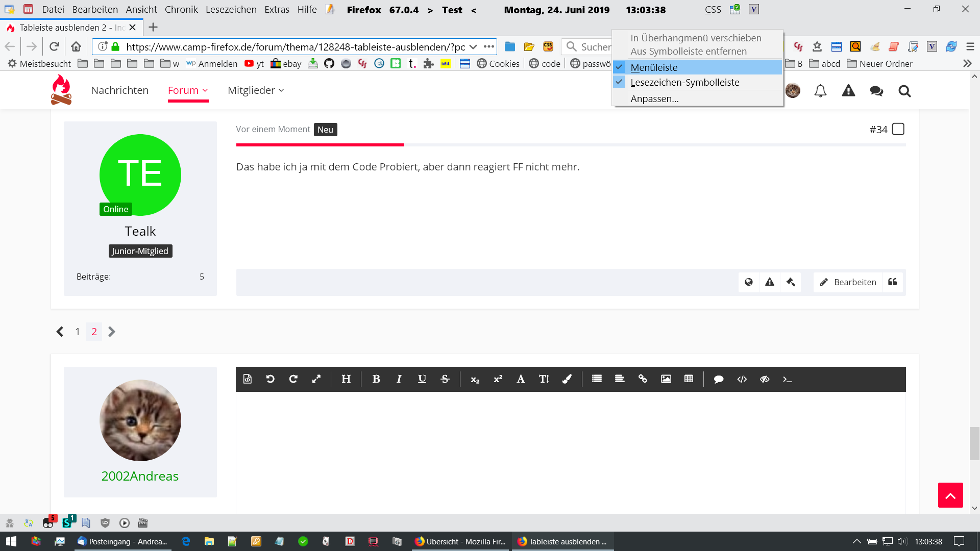Screen dimensions: 980x551
Task: Insert a table in the editor
Action: tap(689, 379)
